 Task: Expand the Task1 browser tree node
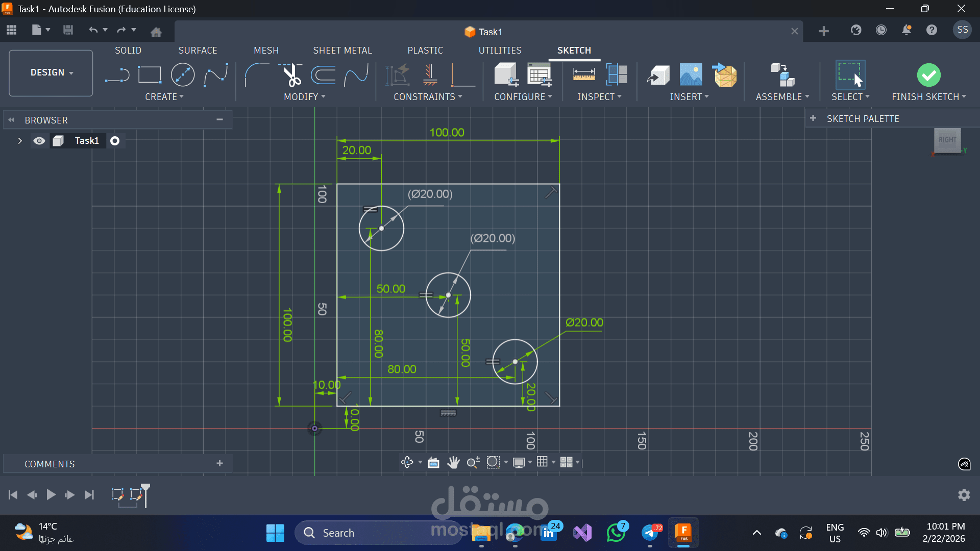point(20,141)
